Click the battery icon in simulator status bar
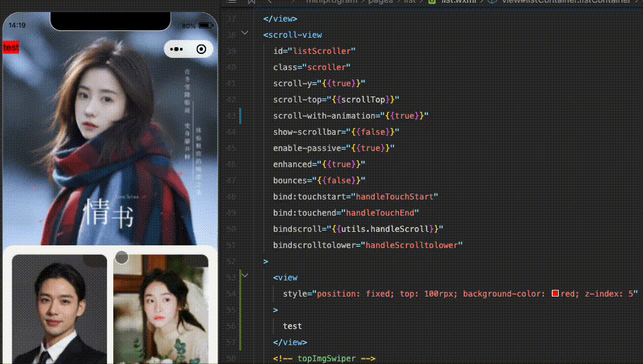Screen dimensions: 643x364 pos(206,26)
